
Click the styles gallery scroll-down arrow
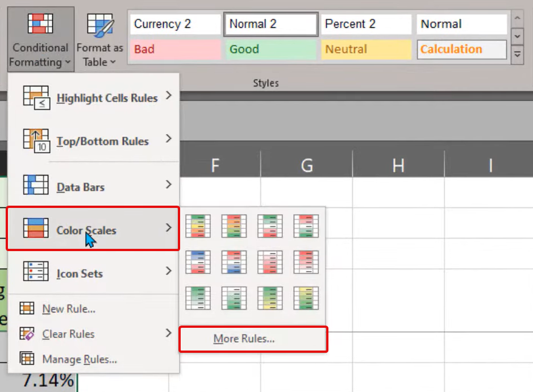(x=518, y=36)
